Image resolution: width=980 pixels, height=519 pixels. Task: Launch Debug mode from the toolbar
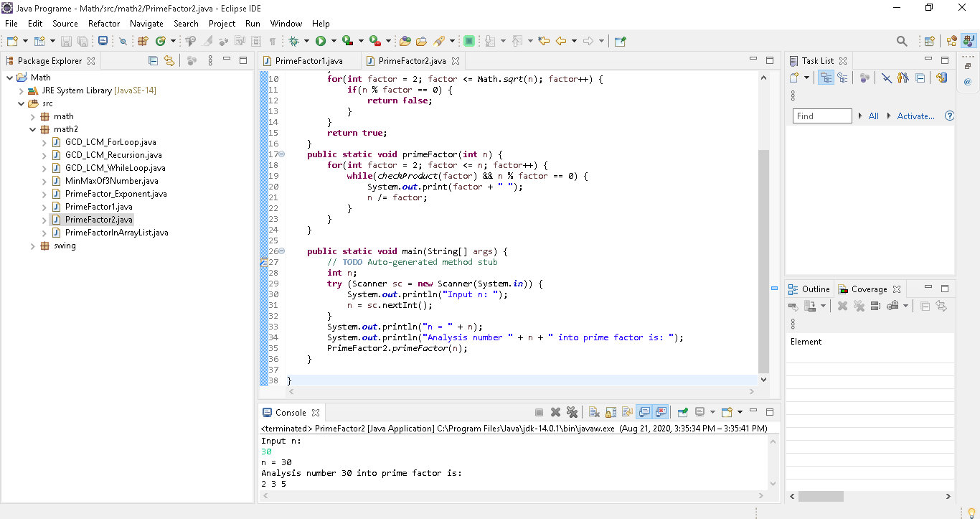click(x=296, y=41)
